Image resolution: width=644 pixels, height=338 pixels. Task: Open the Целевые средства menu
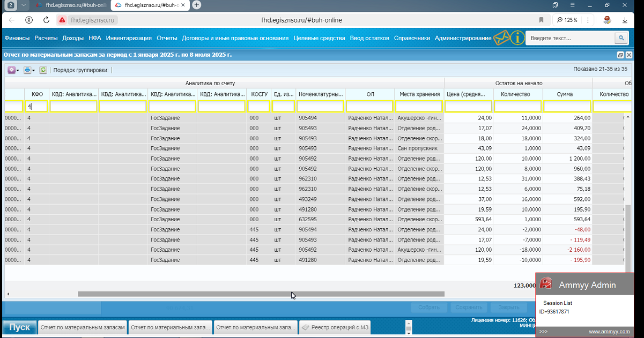pyautogui.click(x=319, y=38)
